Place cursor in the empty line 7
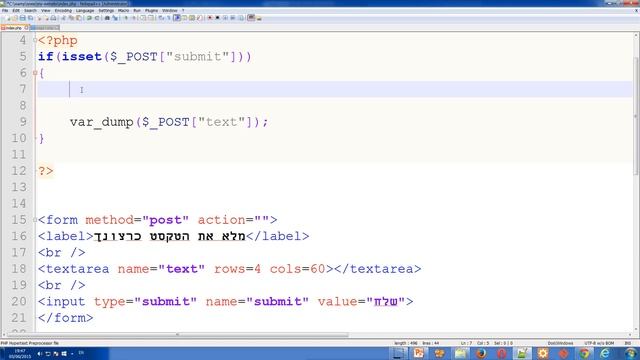Viewport: 640px width, 360px height. [335, 89]
